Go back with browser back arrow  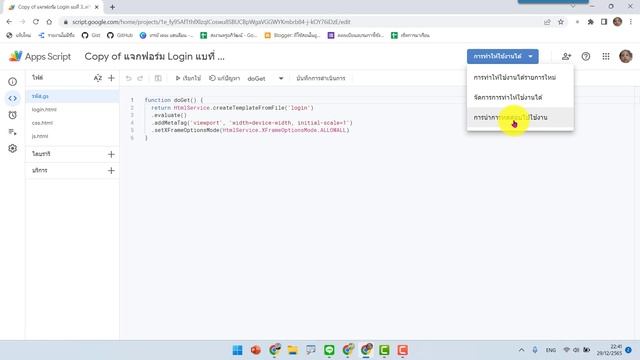pyautogui.click(x=9, y=22)
